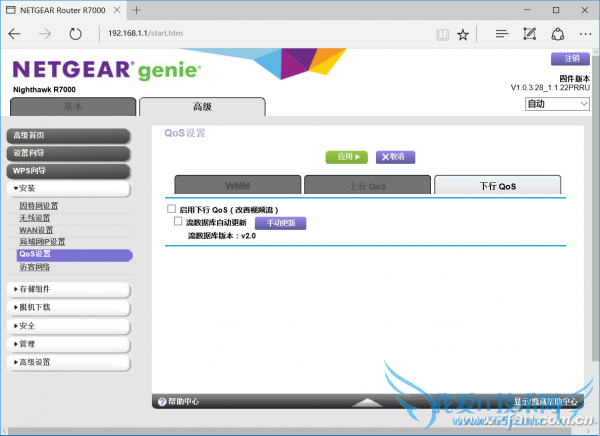This screenshot has width=600, height=436.
Task: Open the share icon in toolbar
Action: (x=558, y=34)
